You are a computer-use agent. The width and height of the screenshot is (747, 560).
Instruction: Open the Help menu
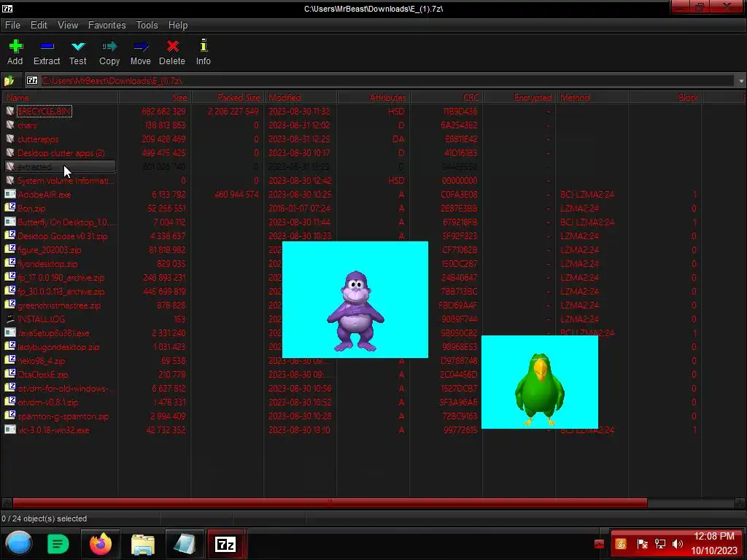178,26
